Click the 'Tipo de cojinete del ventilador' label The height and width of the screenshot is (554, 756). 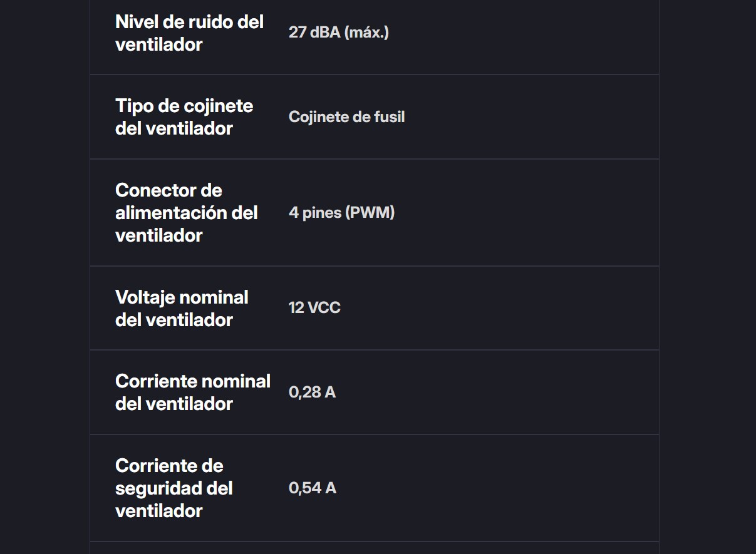tap(184, 117)
